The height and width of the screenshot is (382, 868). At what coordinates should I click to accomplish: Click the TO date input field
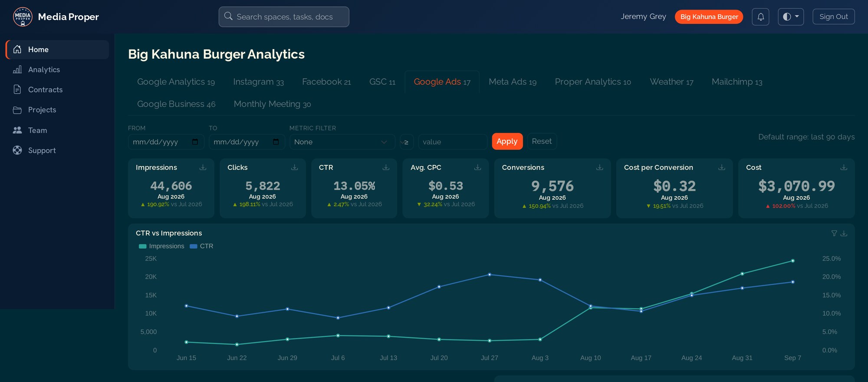point(247,142)
